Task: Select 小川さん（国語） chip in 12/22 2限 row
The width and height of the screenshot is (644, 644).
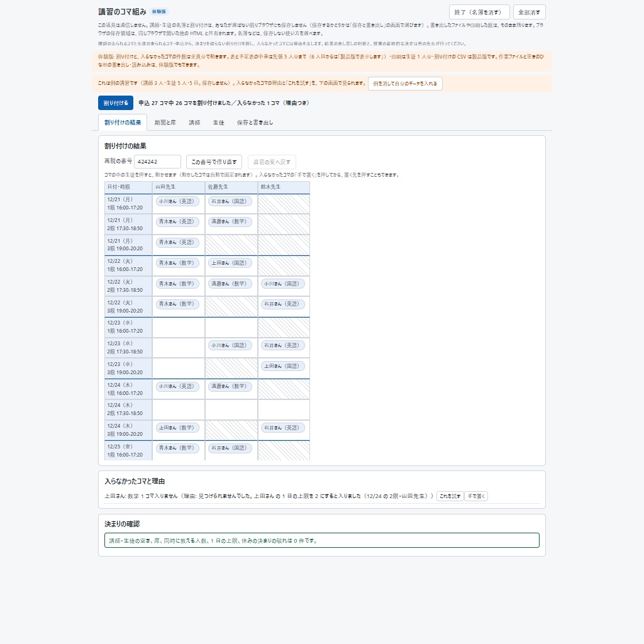Action: 282,284
